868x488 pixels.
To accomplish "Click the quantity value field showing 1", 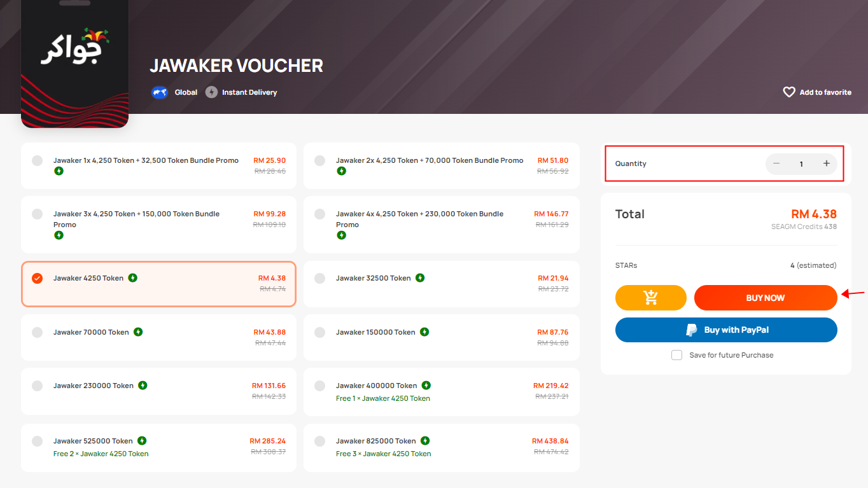I will point(801,164).
